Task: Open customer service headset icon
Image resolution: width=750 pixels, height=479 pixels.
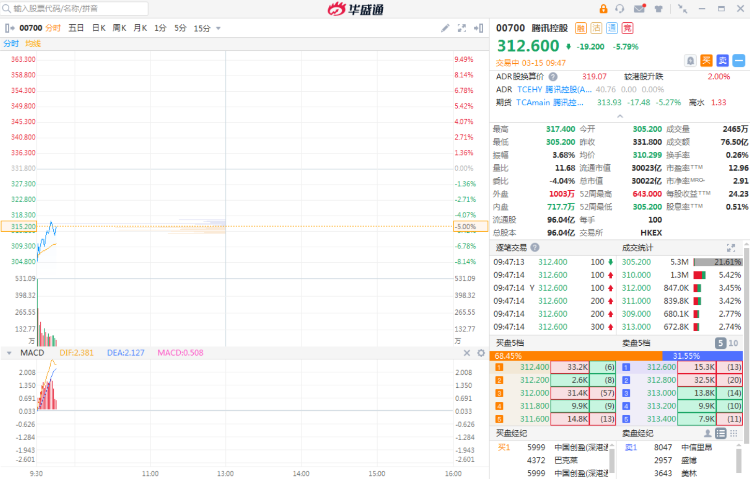Action: 621,8
